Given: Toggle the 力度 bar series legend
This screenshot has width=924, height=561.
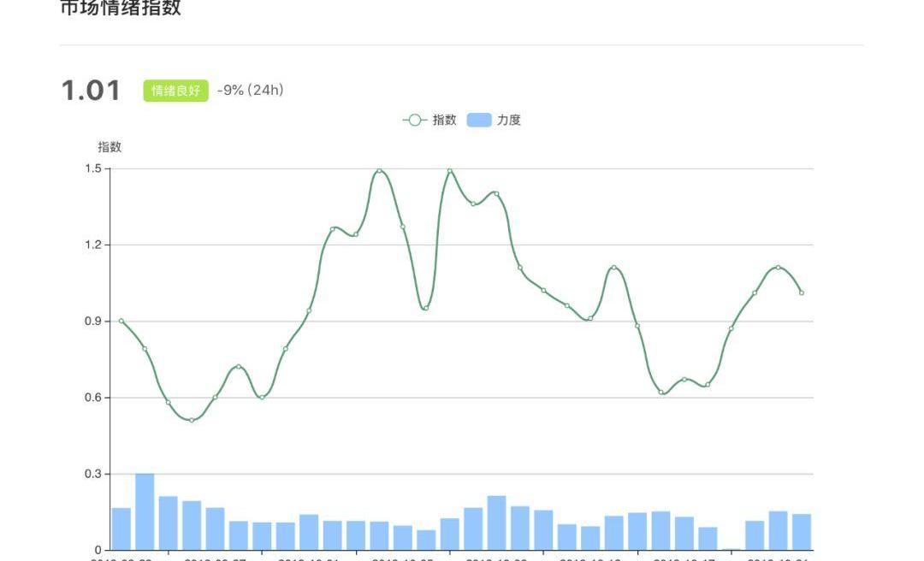Looking at the screenshot, I should [x=508, y=121].
